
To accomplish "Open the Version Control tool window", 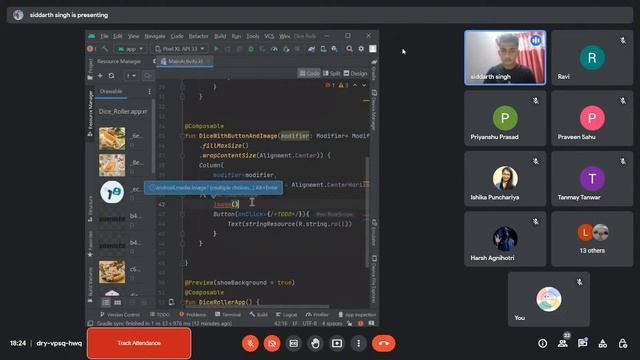I will (120, 315).
